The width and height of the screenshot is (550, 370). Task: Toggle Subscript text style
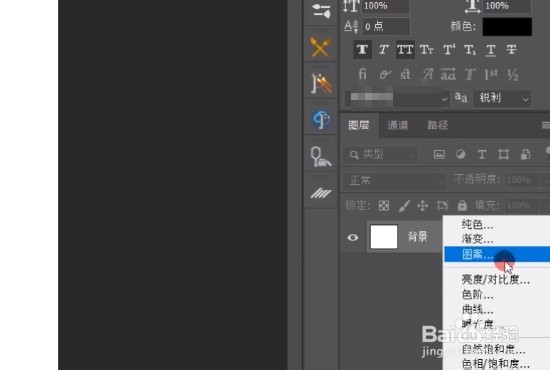[470, 50]
